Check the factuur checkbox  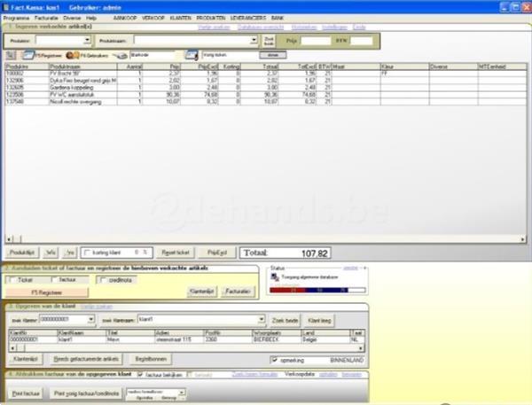(54, 280)
